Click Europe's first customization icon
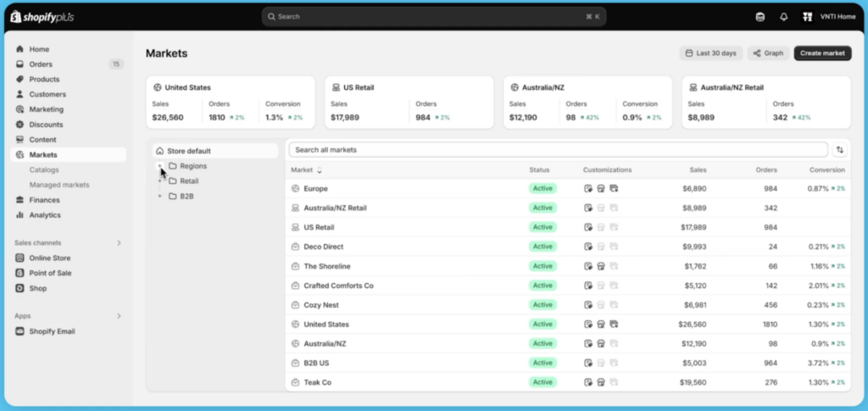Screen dimensions: 868x411 click(x=588, y=189)
